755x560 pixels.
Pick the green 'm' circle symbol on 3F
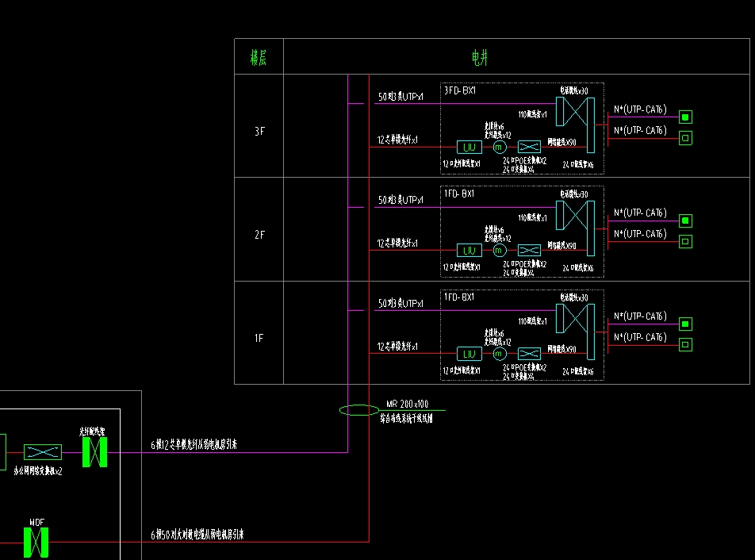(x=500, y=147)
